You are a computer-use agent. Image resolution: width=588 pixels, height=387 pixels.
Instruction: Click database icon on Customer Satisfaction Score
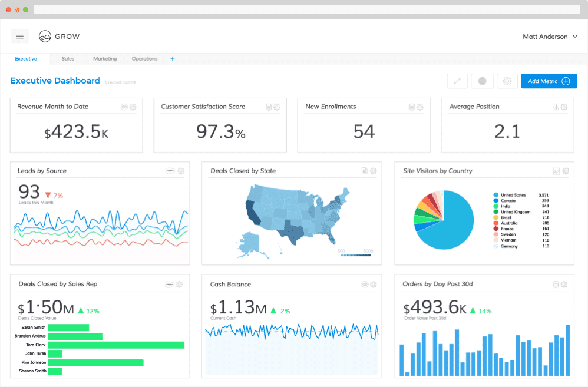[x=269, y=107]
